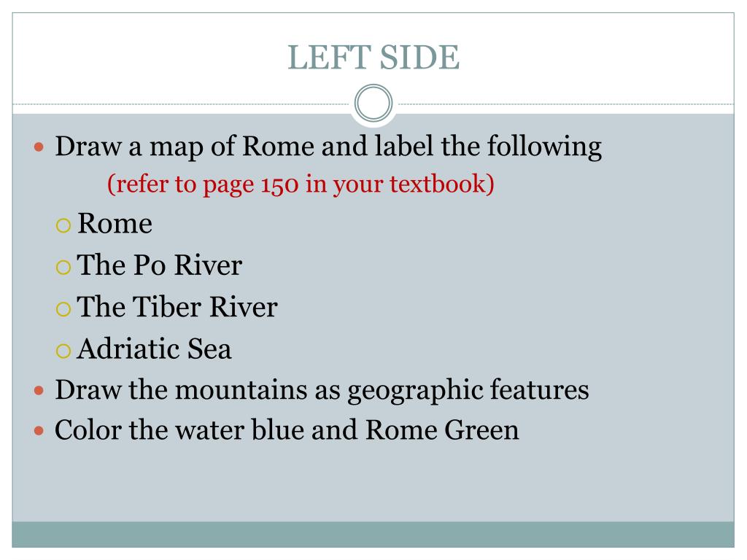Select 'The Tiber River' list item
The height and width of the screenshot is (560, 747).
click(177, 306)
